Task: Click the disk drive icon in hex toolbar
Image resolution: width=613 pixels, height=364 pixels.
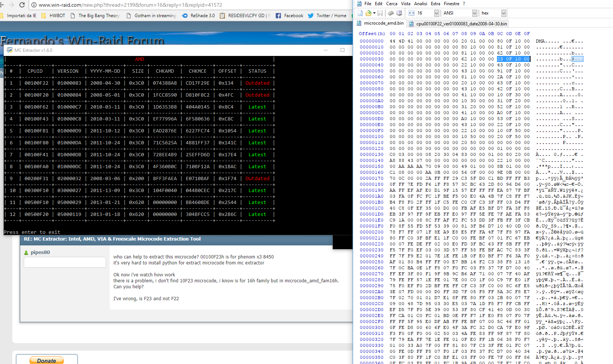Action: point(399,13)
